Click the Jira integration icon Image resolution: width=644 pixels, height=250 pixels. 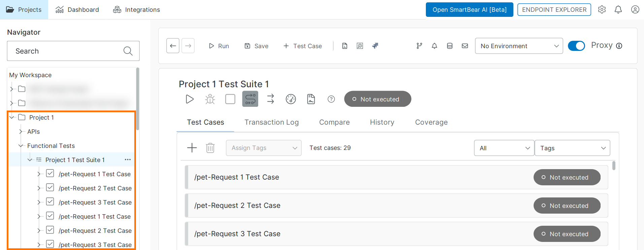[x=375, y=46]
